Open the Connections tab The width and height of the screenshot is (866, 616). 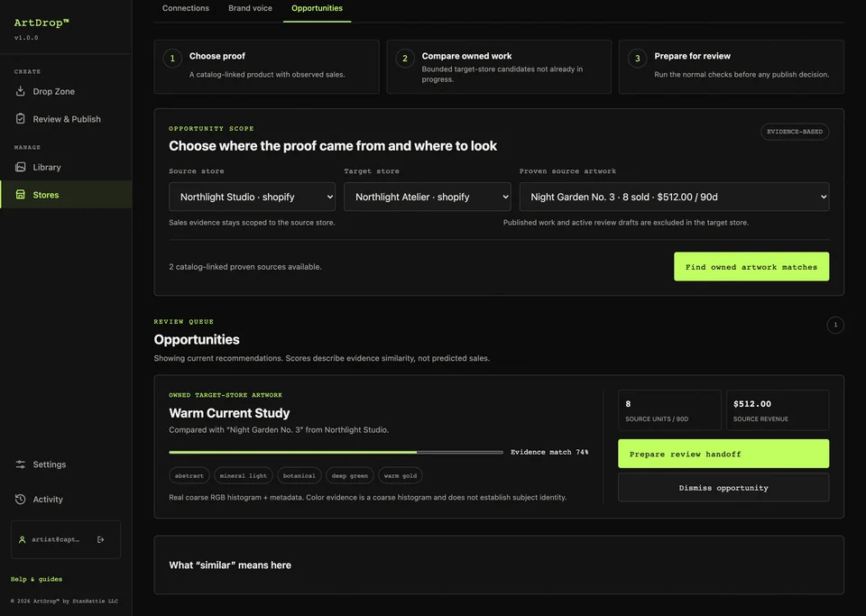click(x=186, y=8)
